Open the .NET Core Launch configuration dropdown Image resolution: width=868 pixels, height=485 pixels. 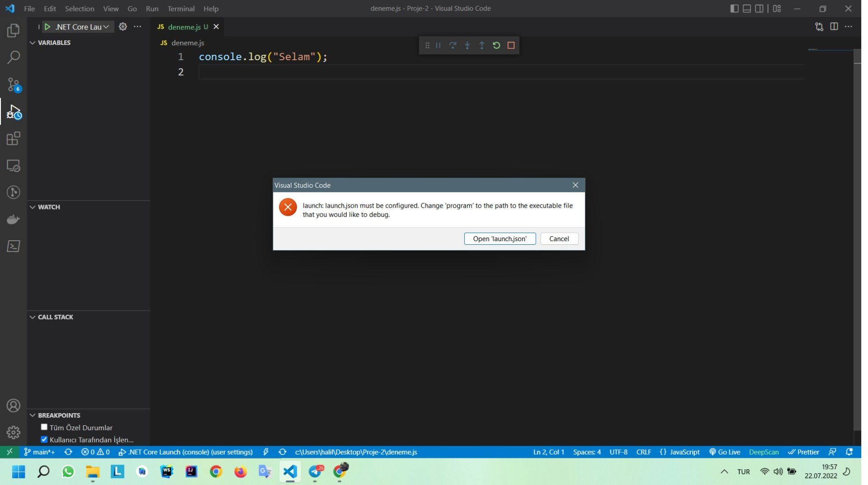[82, 27]
